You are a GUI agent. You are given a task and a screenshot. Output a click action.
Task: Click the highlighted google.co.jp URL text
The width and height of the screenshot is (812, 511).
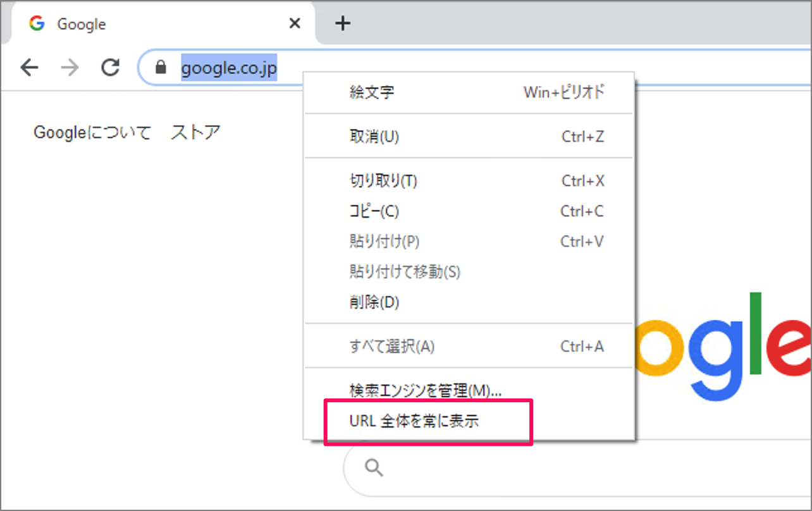pyautogui.click(x=229, y=67)
